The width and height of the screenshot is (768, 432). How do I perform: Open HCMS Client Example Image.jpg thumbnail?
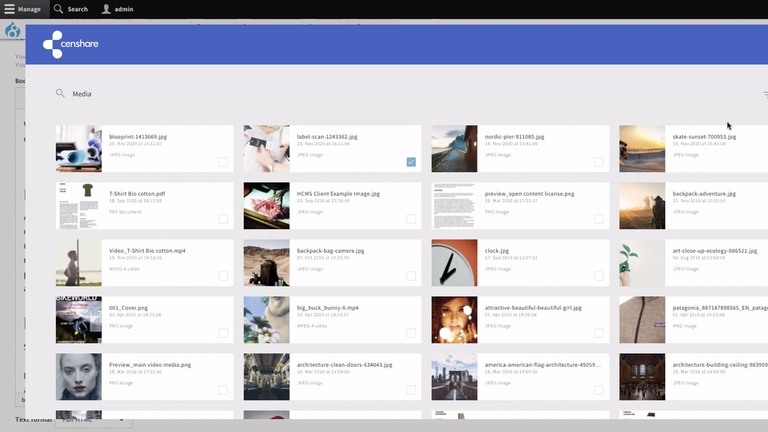266,206
